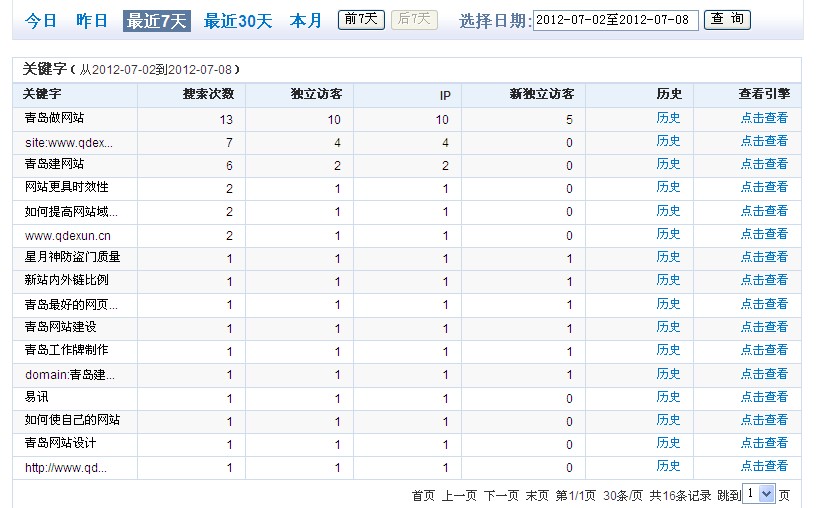Go to 末页 in pagination
The width and height of the screenshot is (831, 508).
click(538, 496)
